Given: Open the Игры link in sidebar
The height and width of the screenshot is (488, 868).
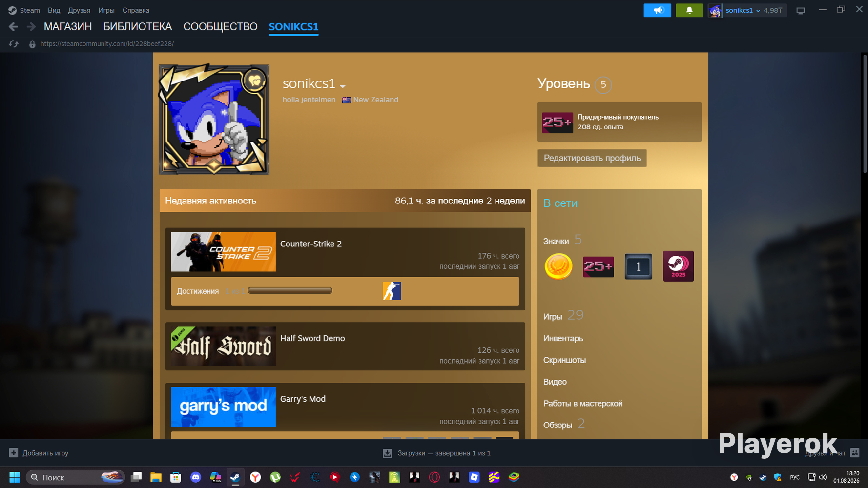Looking at the screenshot, I should (553, 317).
